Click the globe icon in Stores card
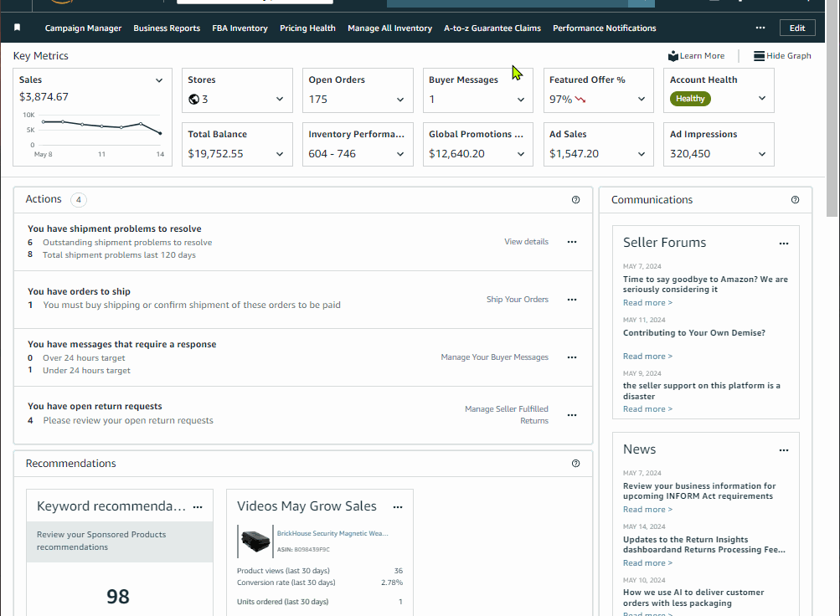The height and width of the screenshot is (616, 840). click(194, 99)
